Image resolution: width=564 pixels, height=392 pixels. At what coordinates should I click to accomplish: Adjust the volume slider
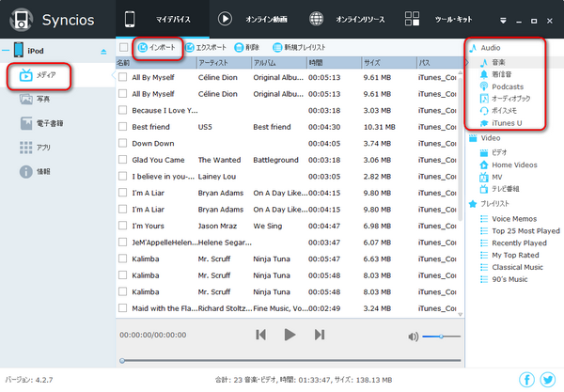tap(442, 337)
